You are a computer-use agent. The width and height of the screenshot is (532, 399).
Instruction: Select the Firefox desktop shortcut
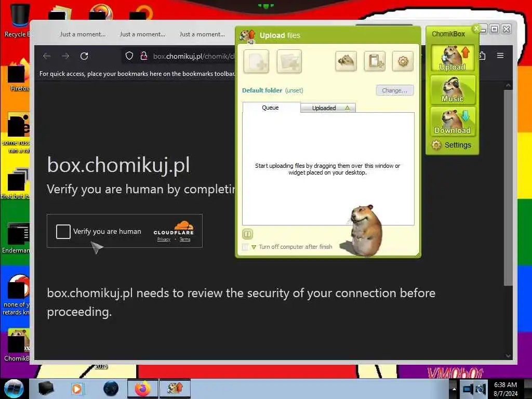tap(19, 75)
